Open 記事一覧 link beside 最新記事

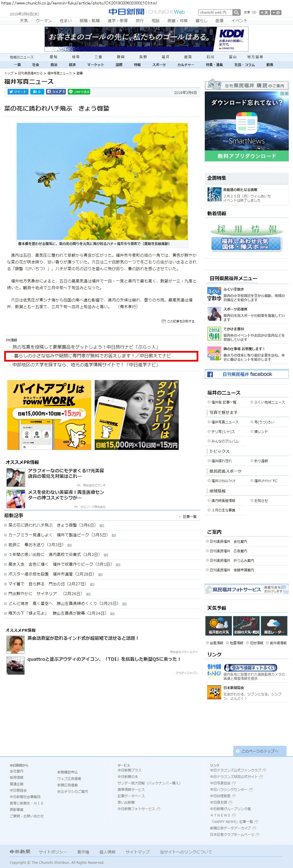[x=189, y=516]
